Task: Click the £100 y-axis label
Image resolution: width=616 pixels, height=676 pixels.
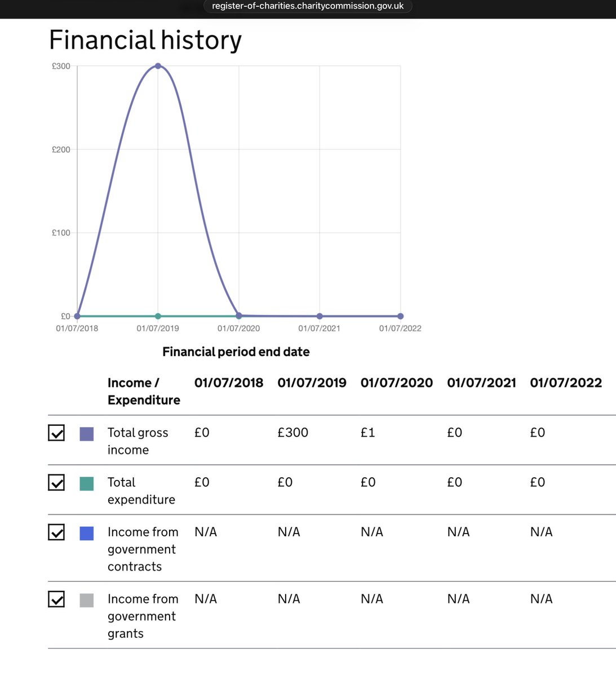Action: (x=61, y=233)
